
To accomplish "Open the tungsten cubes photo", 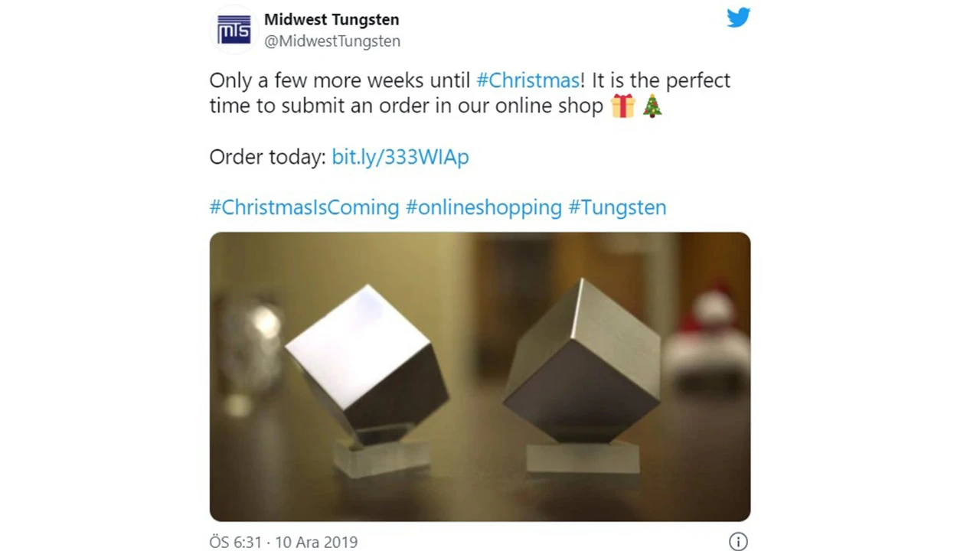I will [480, 377].
